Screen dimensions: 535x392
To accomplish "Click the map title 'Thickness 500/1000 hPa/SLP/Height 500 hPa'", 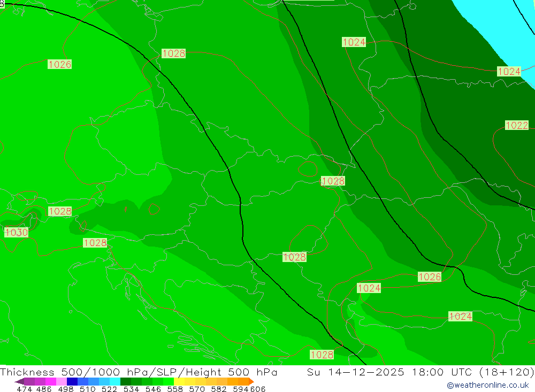I will 139,372.
